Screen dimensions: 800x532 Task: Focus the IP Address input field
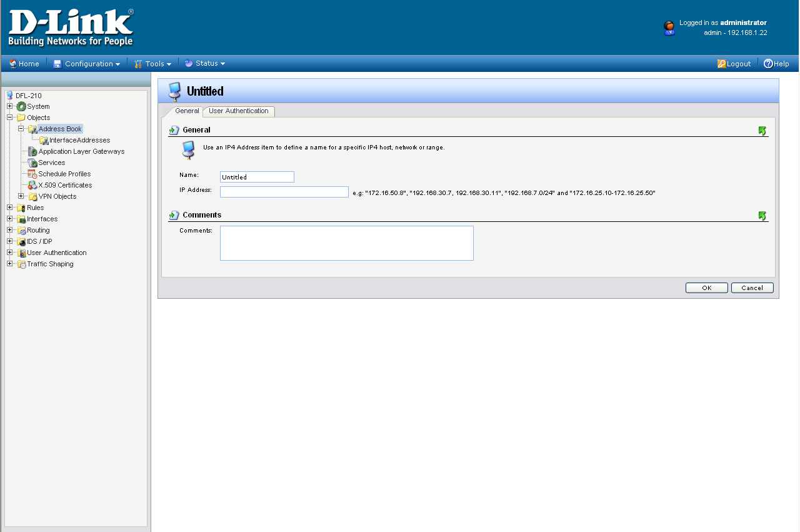click(284, 192)
